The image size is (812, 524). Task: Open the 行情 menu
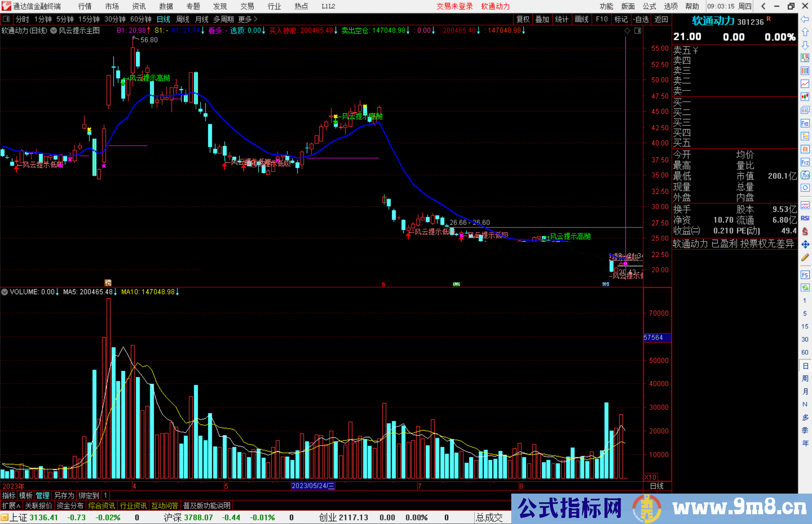[85, 6]
